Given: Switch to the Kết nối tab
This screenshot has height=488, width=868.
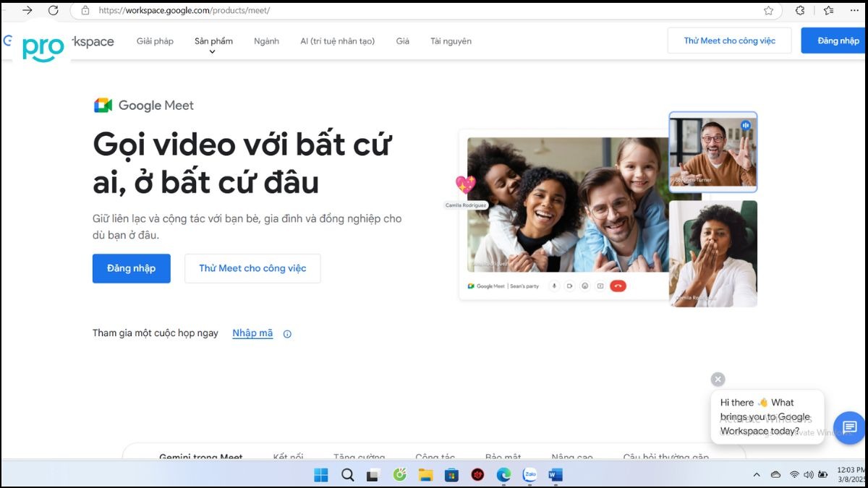Looking at the screenshot, I should tap(288, 457).
